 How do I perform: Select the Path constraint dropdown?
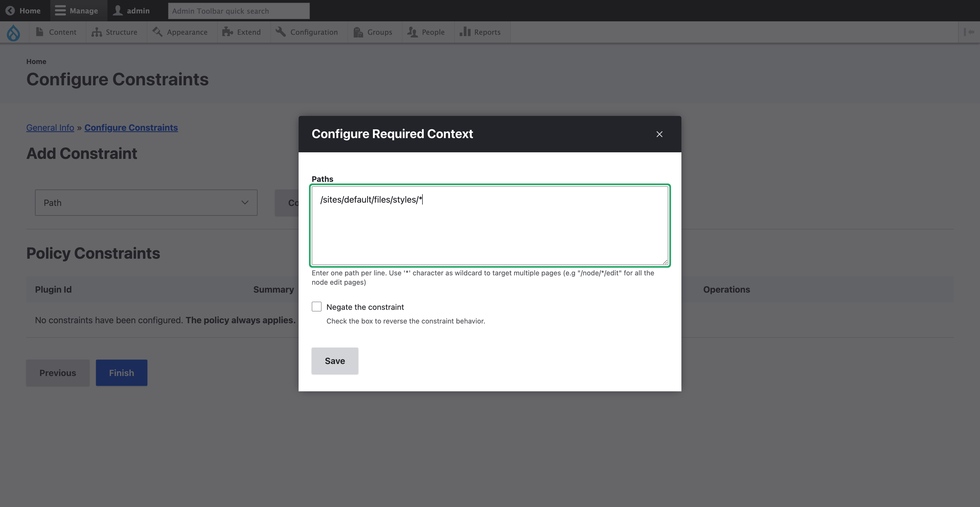(x=145, y=202)
